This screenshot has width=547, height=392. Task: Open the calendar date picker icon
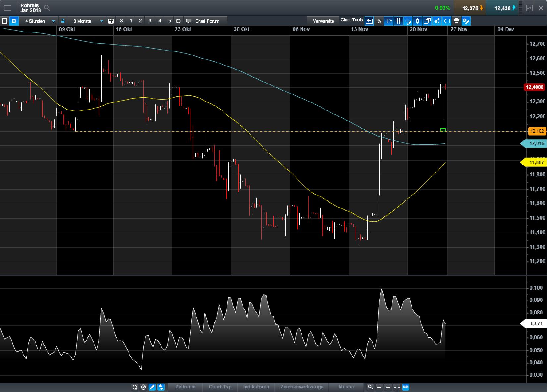(111, 21)
